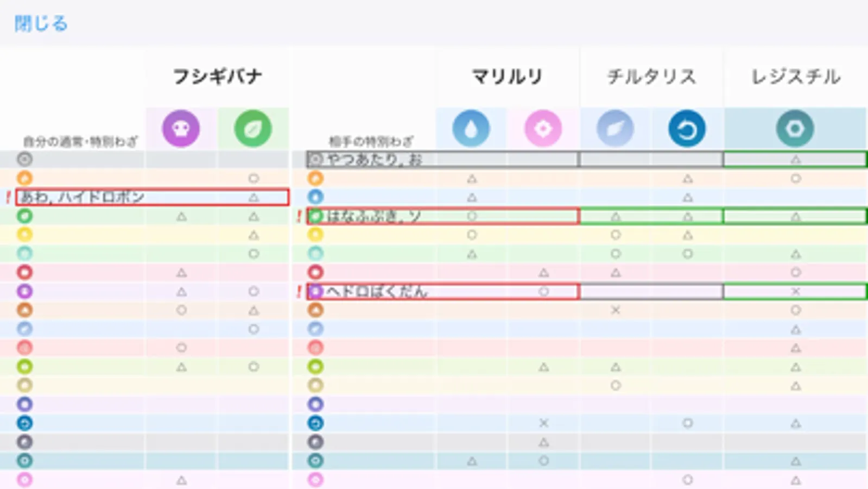Click the Flying type icon in 相手の特別わざ list
Screen dimensions: 868x489
(x=315, y=329)
